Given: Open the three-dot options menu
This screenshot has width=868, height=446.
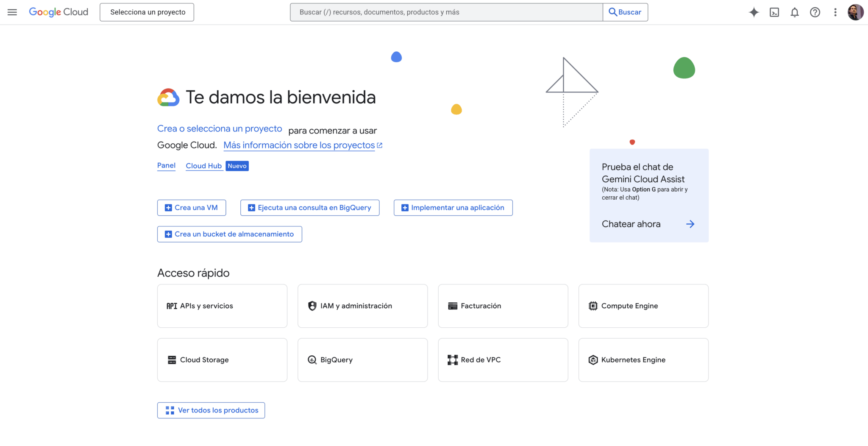Looking at the screenshot, I should [835, 12].
